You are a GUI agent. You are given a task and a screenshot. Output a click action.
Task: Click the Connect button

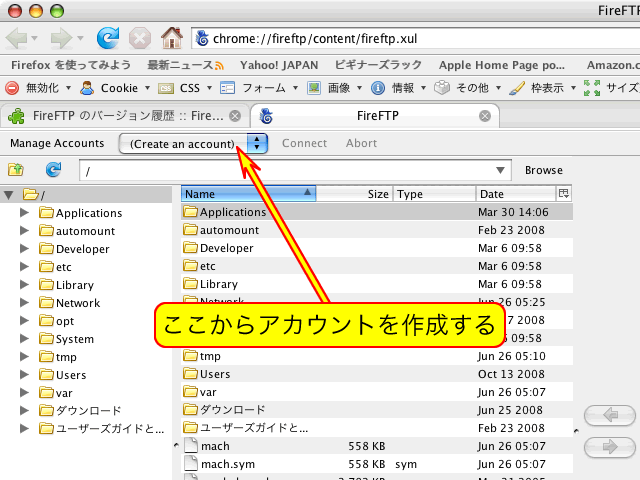304,143
